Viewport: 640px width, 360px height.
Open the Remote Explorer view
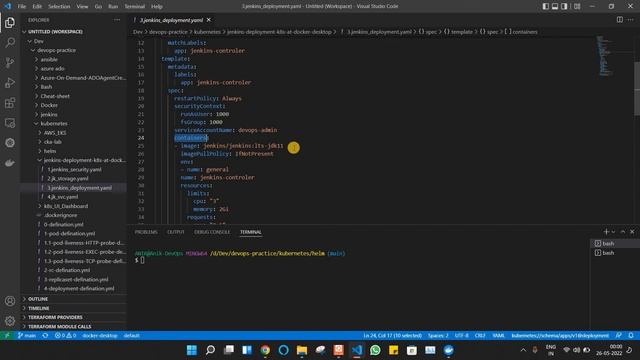(10, 122)
